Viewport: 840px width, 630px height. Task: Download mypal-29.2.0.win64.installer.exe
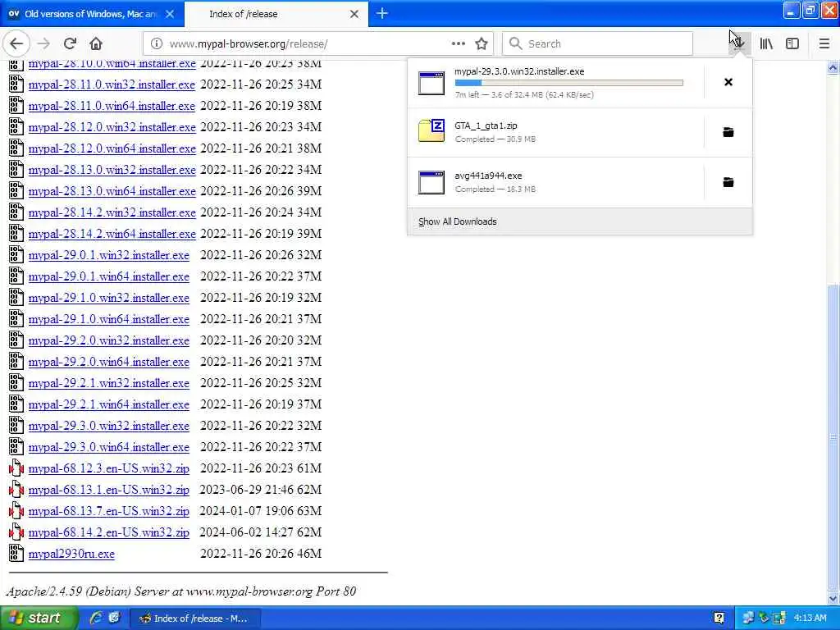(x=109, y=362)
